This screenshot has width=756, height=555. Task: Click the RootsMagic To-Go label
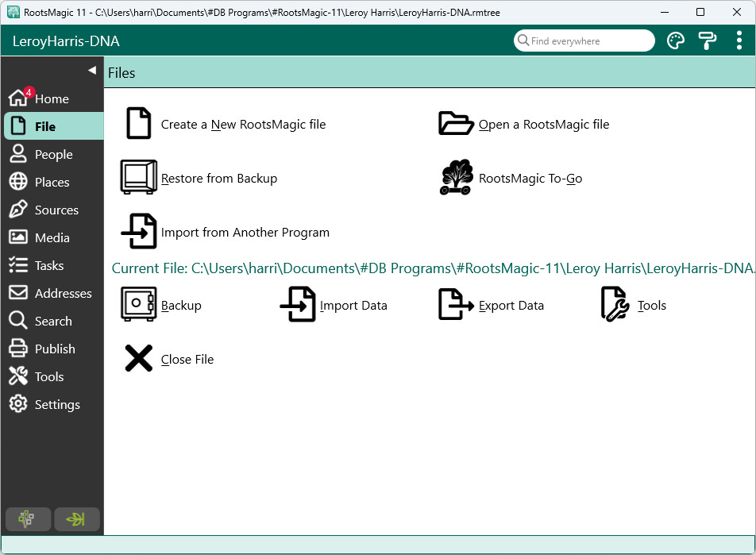530,179
